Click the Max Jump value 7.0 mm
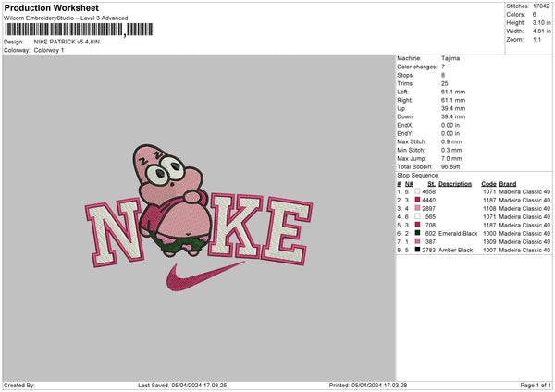555x392 pixels. point(451,158)
